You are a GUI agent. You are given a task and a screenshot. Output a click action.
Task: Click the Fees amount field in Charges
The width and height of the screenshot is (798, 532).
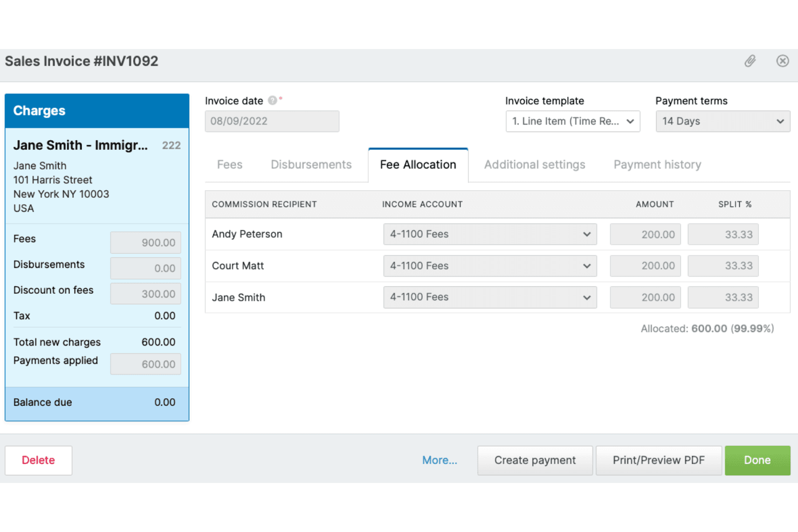(x=146, y=243)
